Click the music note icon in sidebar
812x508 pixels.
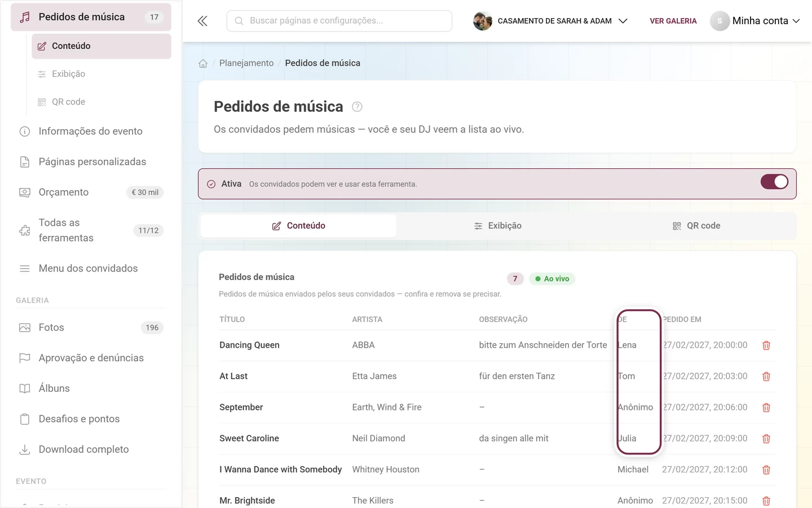click(24, 17)
